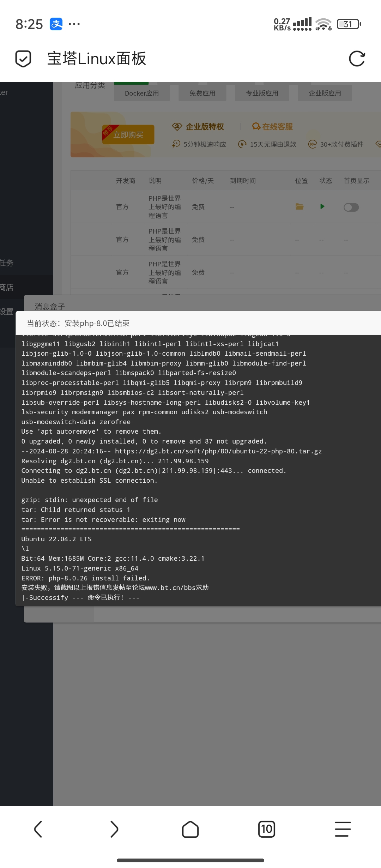Click the 宝塔Linux面板 page title
This screenshot has width=381, height=868.
tap(97, 59)
